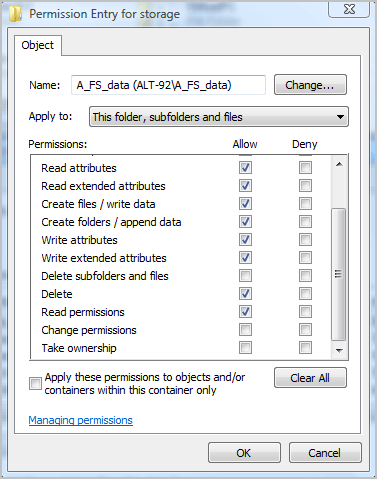The width and height of the screenshot is (377, 479).
Task: Click the 'Take ownership' permission label
Action: point(79,348)
